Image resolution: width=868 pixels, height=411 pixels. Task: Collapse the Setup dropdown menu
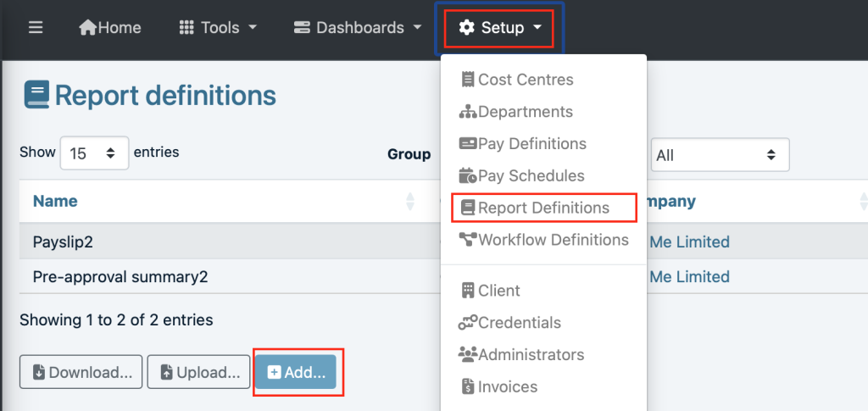click(501, 28)
